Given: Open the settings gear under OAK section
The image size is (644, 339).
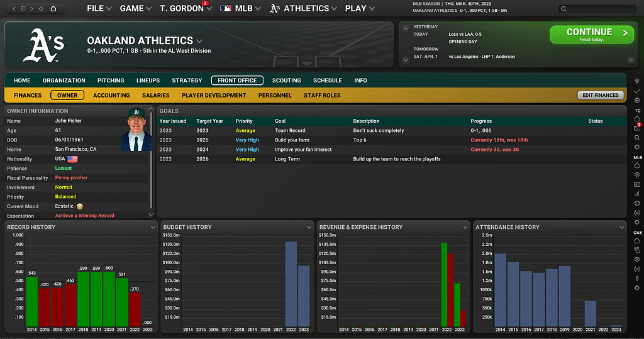Looking at the screenshot, I should (x=637, y=288).
